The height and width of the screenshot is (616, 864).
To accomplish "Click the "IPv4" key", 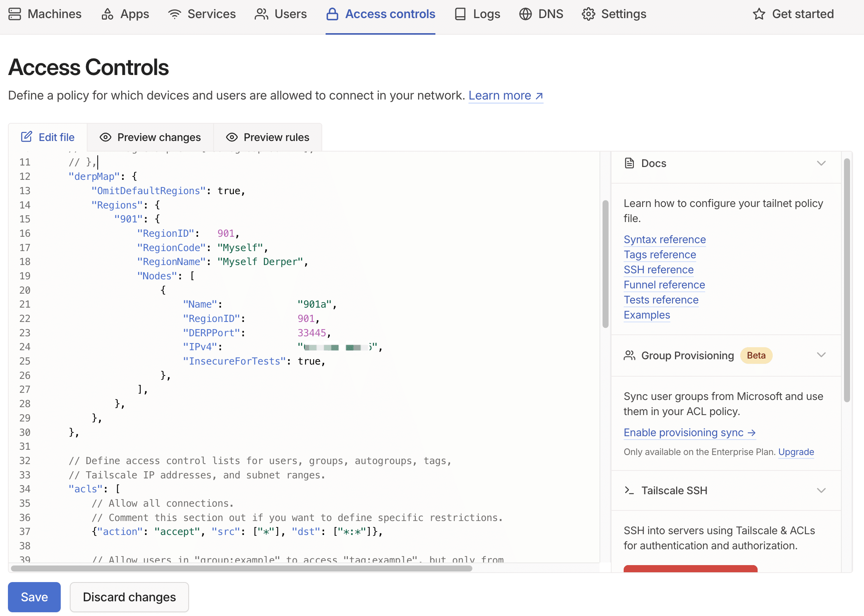I will point(200,347).
